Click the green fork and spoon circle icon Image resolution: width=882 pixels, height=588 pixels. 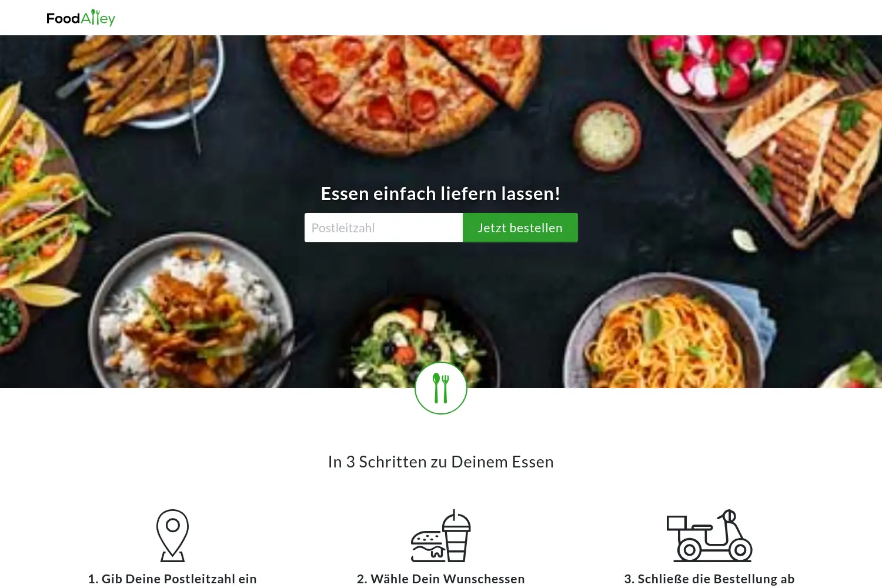click(441, 388)
